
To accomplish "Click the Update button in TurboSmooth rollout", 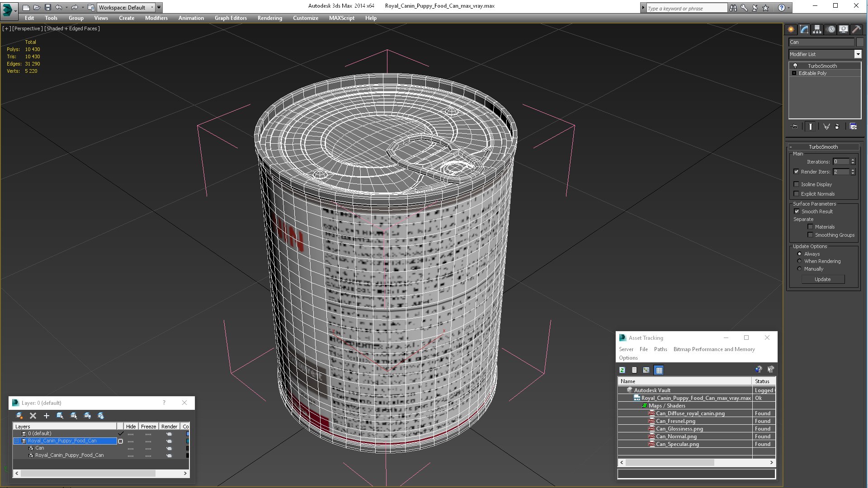I will [x=823, y=279].
